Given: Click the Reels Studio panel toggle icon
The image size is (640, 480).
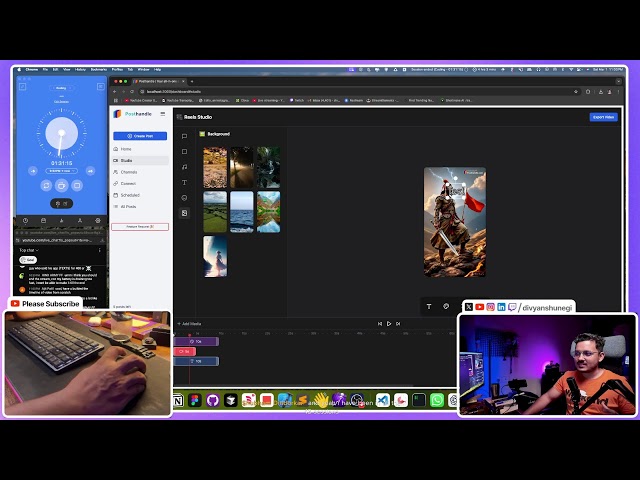Looking at the screenshot, I should pos(179,117).
